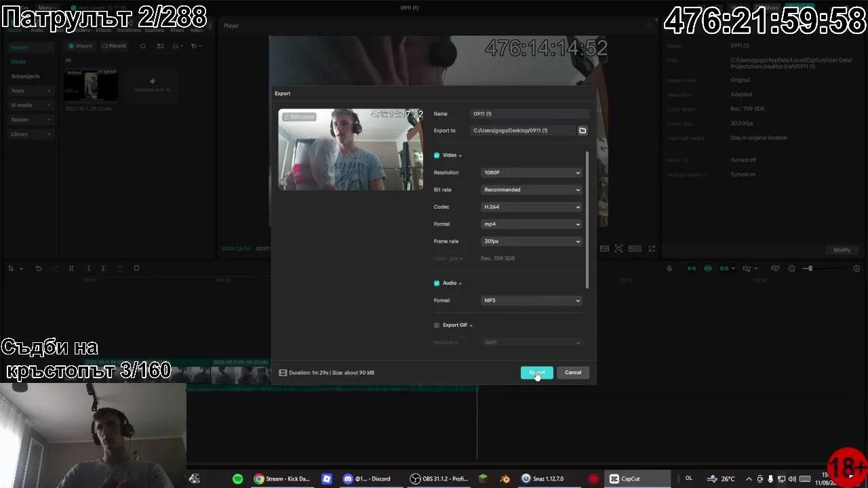Screen dimensions: 868x488
Task: Click the timeline marker shield icon
Action: 136,268
